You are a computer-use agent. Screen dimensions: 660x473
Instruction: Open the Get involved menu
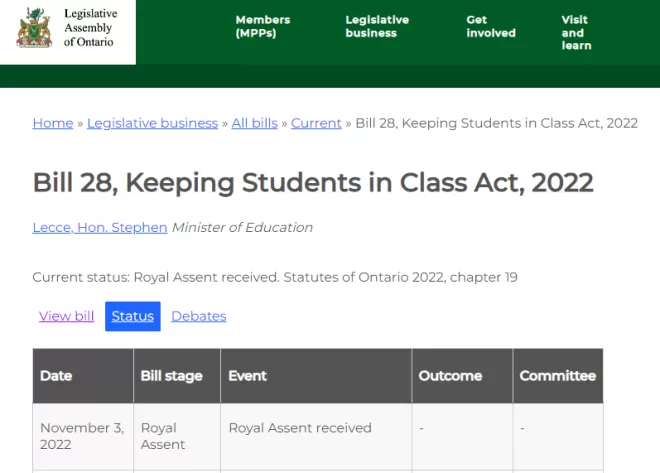(x=491, y=26)
